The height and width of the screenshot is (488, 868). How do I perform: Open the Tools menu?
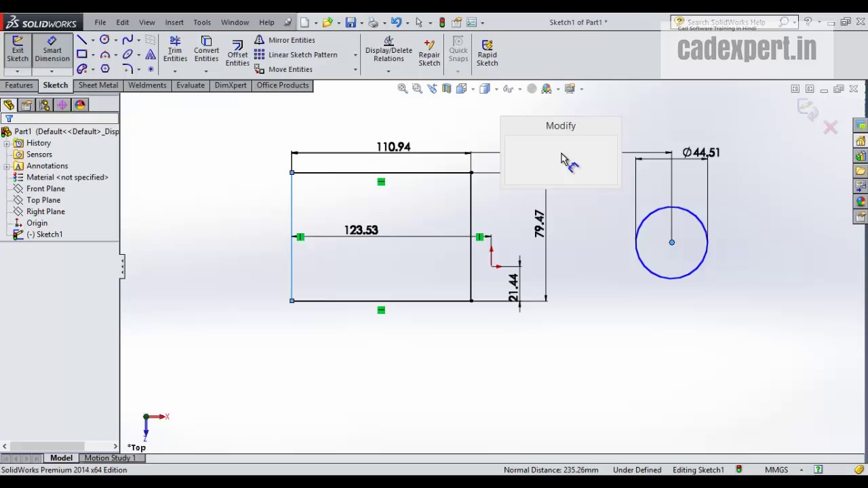tap(202, 22)
